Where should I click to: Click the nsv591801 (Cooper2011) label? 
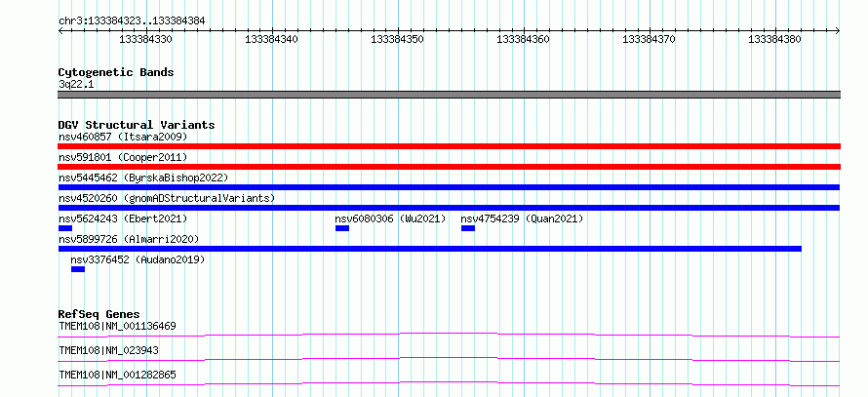click(x=123, y=157)
